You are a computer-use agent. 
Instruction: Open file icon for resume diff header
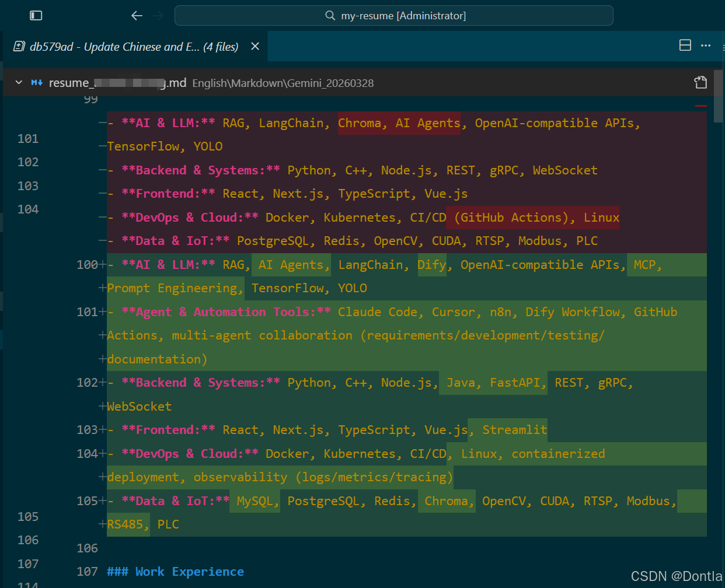pos(700,83)
